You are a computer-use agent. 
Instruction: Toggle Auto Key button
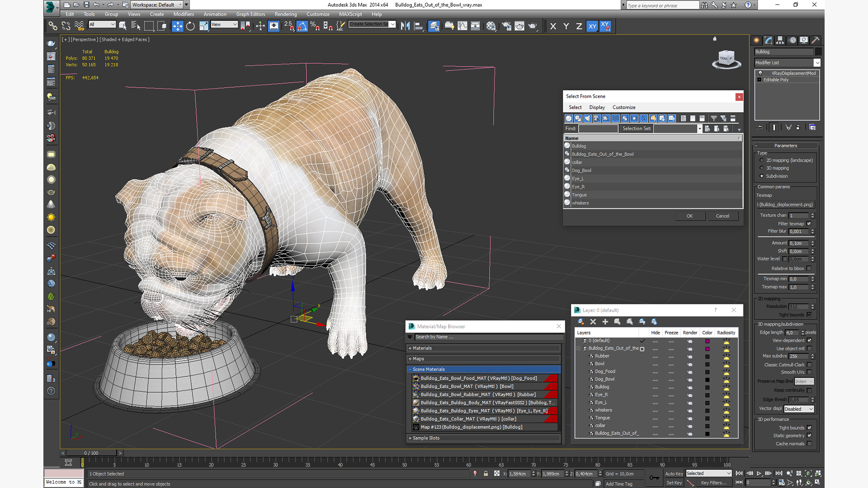point(674,474)
